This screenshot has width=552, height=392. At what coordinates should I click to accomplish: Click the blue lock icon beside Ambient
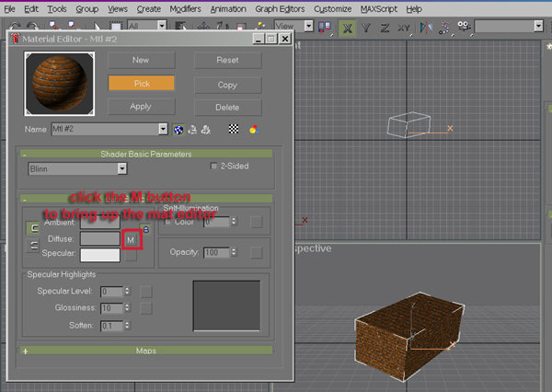click(x=145, y=229)
